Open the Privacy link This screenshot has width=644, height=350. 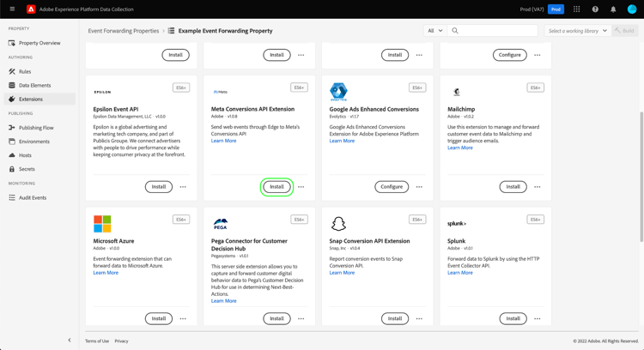pos(122,341)
